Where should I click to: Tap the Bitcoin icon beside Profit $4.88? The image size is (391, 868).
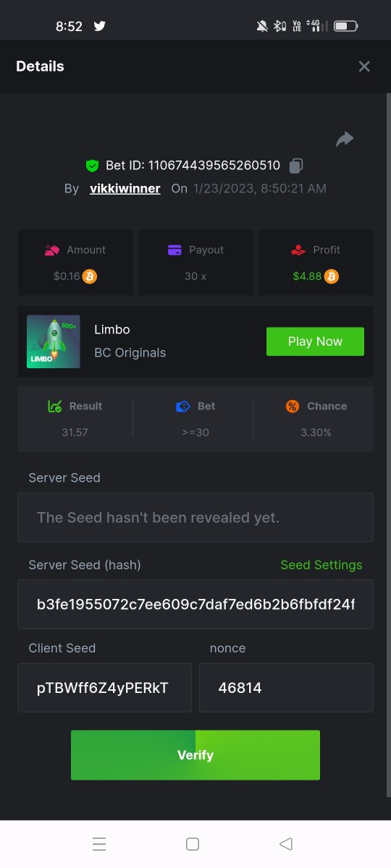[331, 276]
